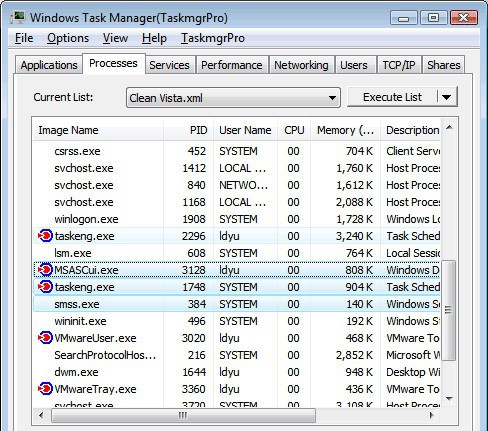This screenshot has width=488, height=431.
Task: Click the horizontal scrollbar left arrow
Action: point(41,415)
